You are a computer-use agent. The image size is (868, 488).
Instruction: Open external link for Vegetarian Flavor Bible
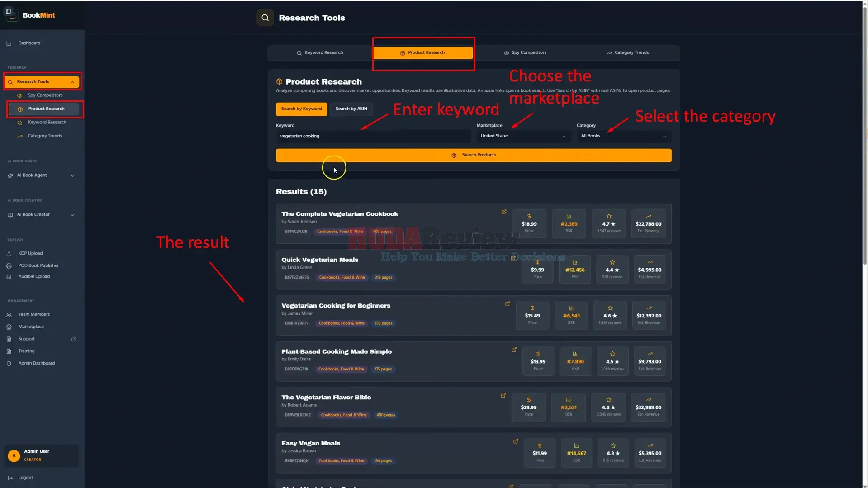click(503, 395)
